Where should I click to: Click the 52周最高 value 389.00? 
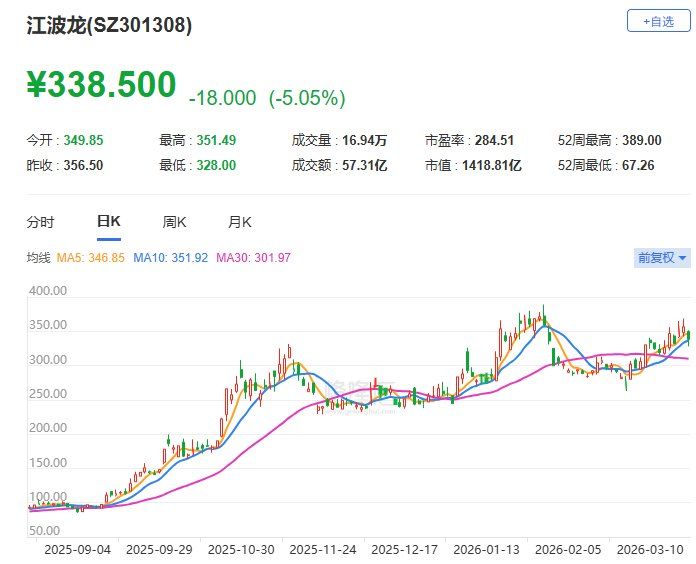[642, 140]
